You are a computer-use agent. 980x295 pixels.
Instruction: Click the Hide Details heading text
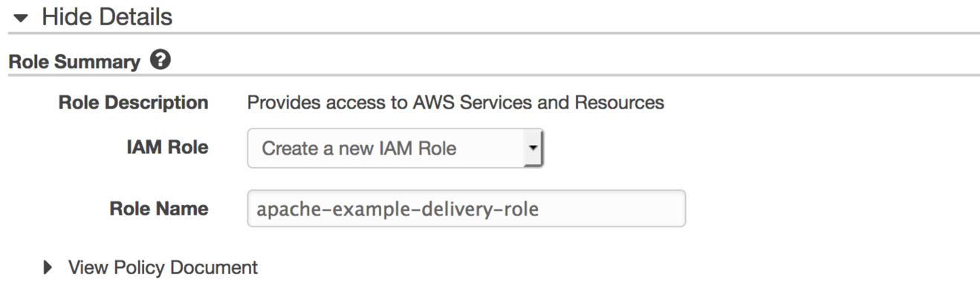pyautogui.click(x=107, y=17)
